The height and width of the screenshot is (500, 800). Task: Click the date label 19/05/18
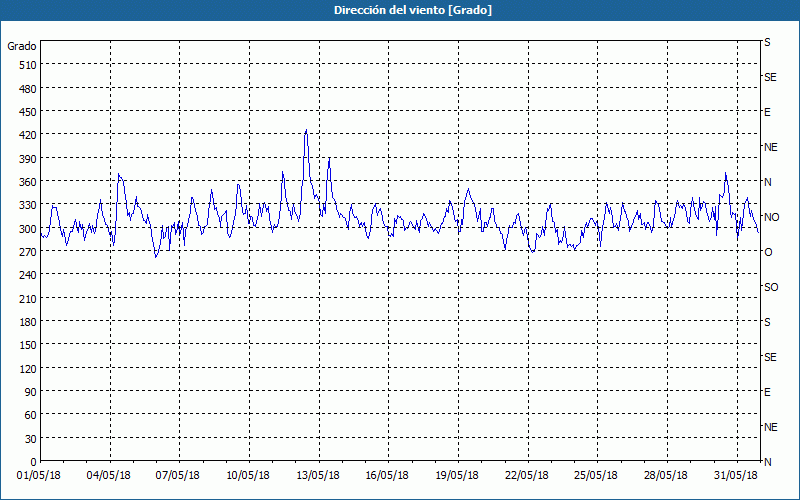(x=457, y=476)
